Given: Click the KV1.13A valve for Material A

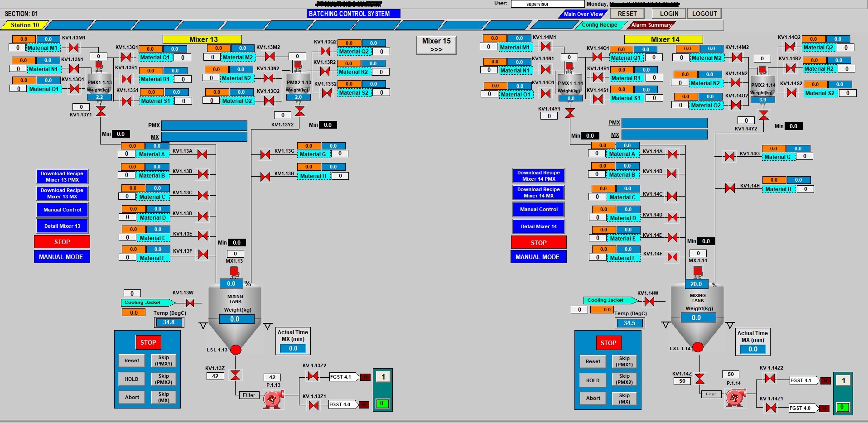Looking at the screenshot, I should [203, 154].
